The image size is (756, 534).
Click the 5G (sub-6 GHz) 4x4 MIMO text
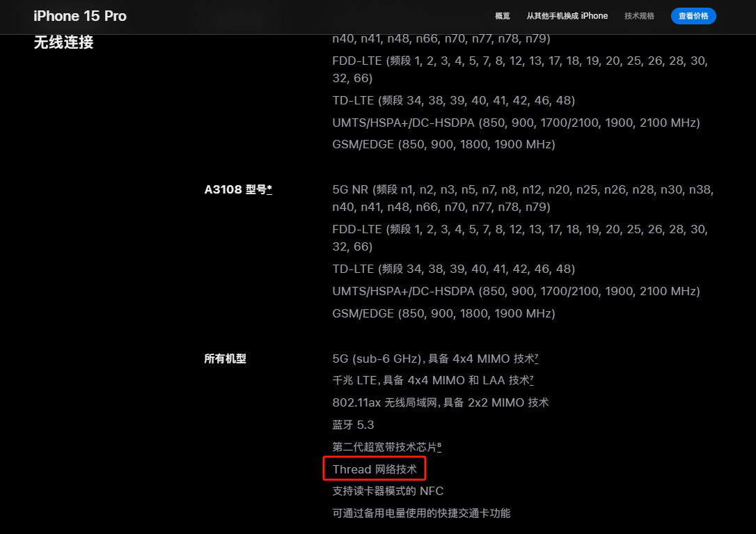(433, 359)
